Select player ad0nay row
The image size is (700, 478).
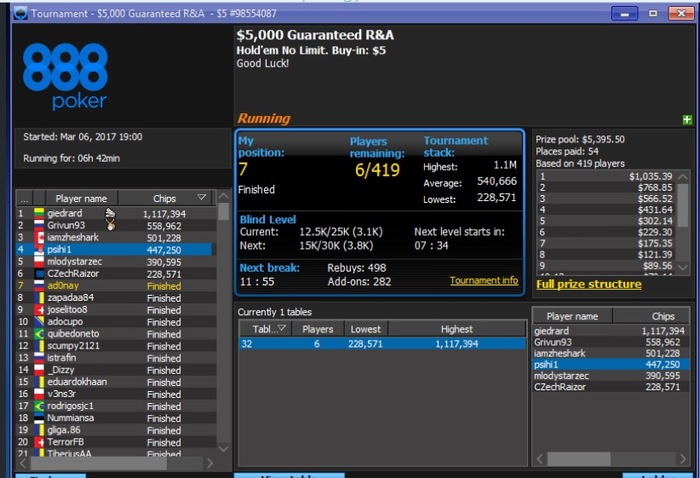114,286
